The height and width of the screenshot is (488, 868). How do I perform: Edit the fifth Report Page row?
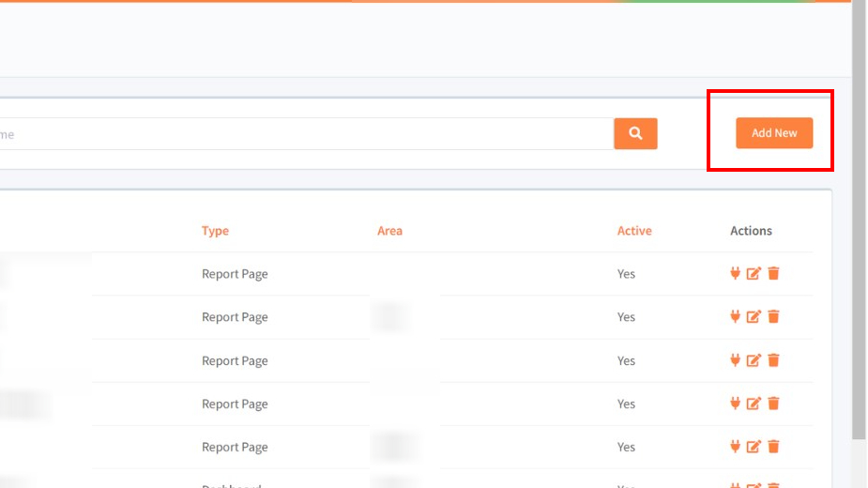click(x=754, y=447)
